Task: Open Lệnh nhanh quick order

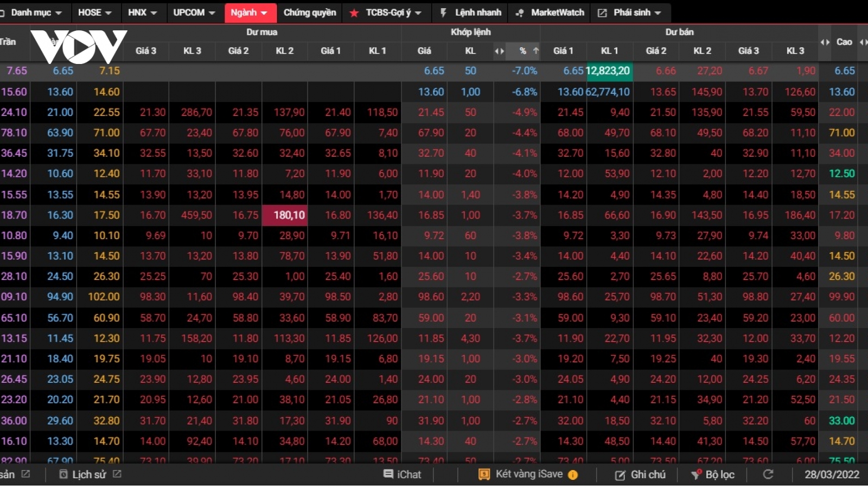Action: point(470,12)
